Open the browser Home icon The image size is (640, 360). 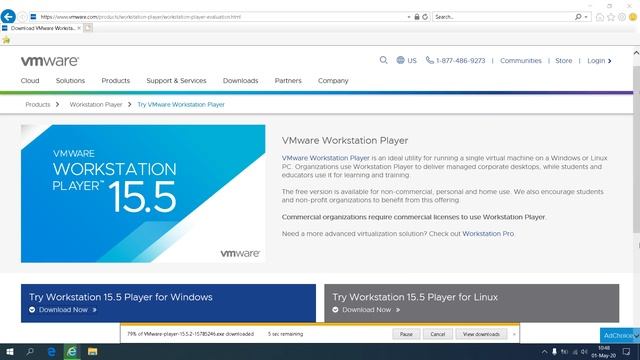[x=600, y=17]
